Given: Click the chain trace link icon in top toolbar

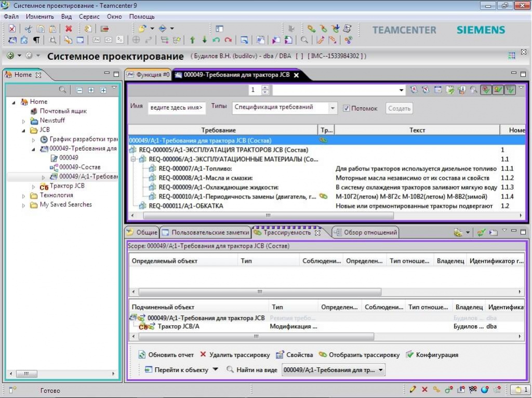Looking at the screenshot, I should point(311,29).
